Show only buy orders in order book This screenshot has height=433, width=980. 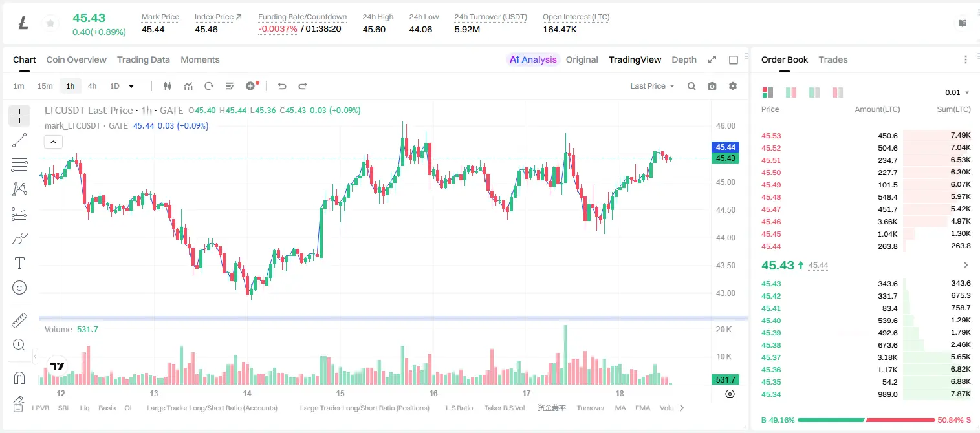pyautogui.click(x=814, y=92)
